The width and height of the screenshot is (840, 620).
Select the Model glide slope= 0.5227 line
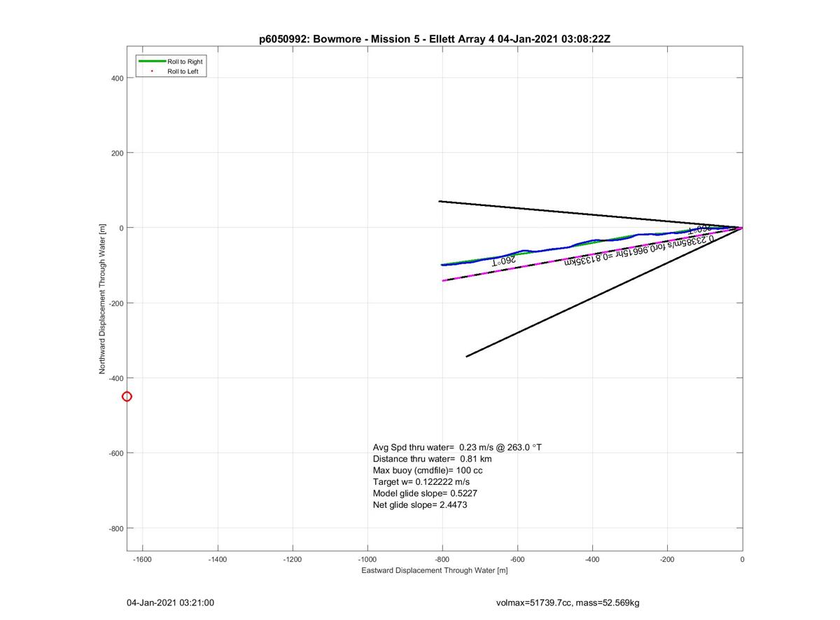[x=425, y=493]
